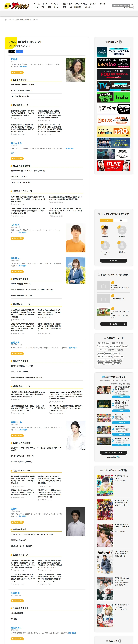Open 岡江久美子 name link
The width and height of the screenshot is (138, 644).
click(x=16, y=628)
